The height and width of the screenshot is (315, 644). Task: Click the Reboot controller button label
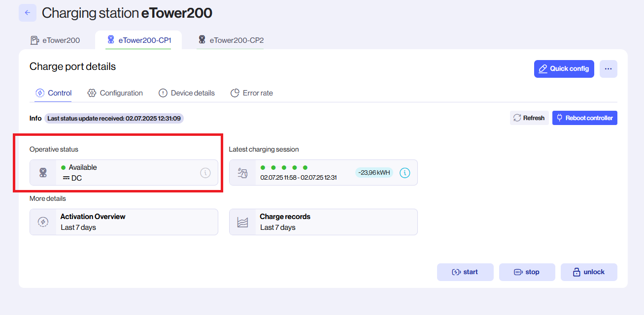tap(589, 118)
